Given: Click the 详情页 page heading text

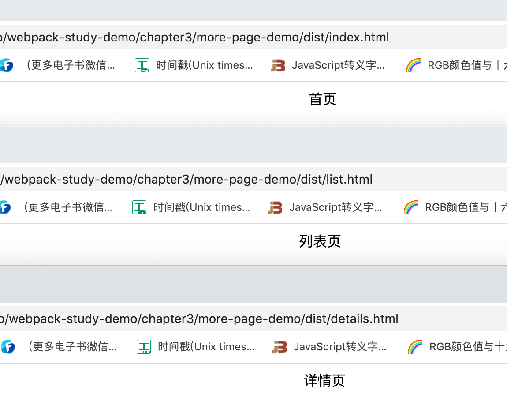Looking at the screenshot, I should pos(324,381).
